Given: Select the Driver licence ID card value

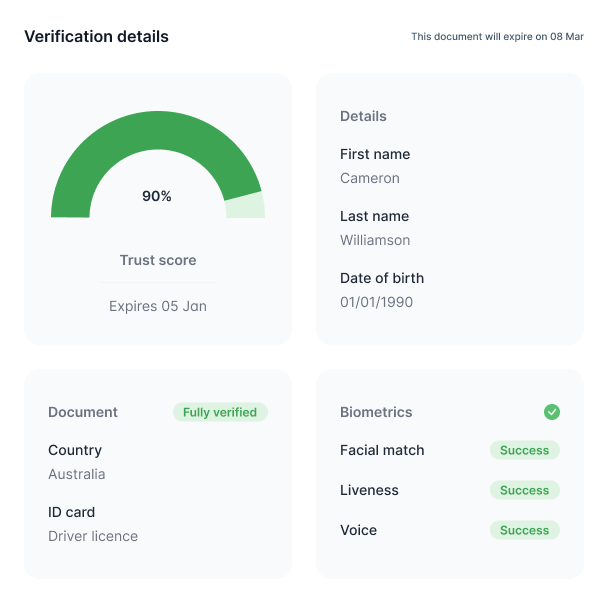Looking at the screenshot, I should tap(93, 536).
